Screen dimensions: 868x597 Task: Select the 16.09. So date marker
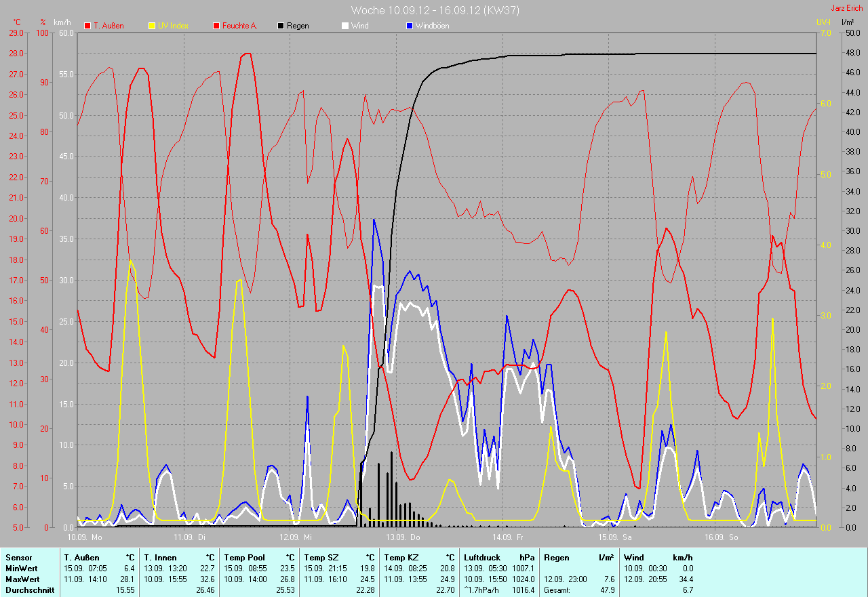click(722, 537)
